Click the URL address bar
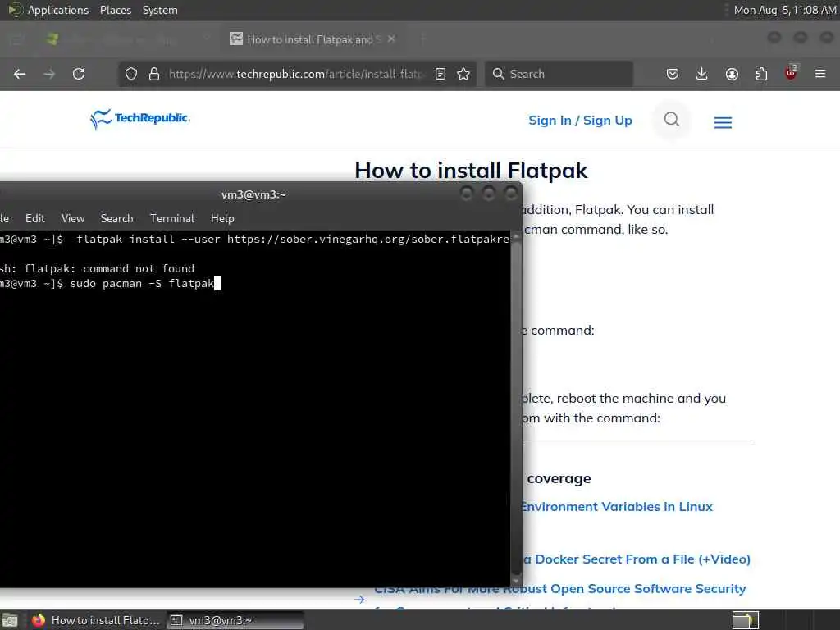This screenshot has height=630, width=840. pos(297,74)
